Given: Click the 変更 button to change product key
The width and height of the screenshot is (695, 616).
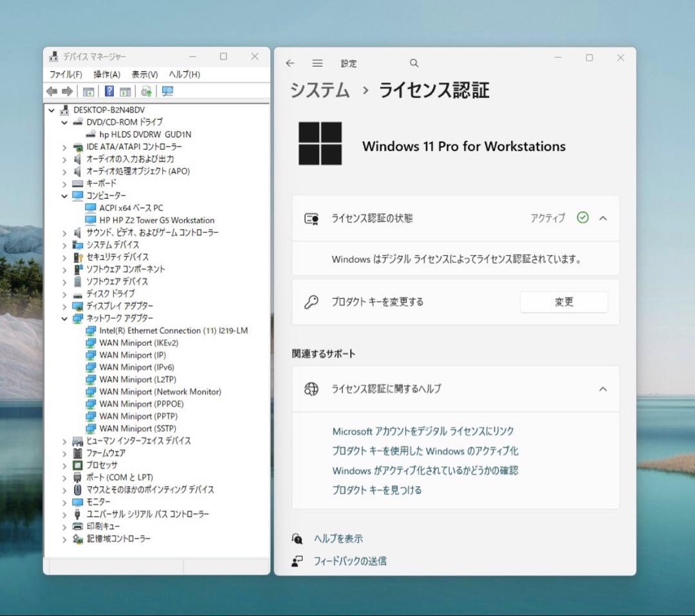Looking at the screenshot, I should pos(564,302).
